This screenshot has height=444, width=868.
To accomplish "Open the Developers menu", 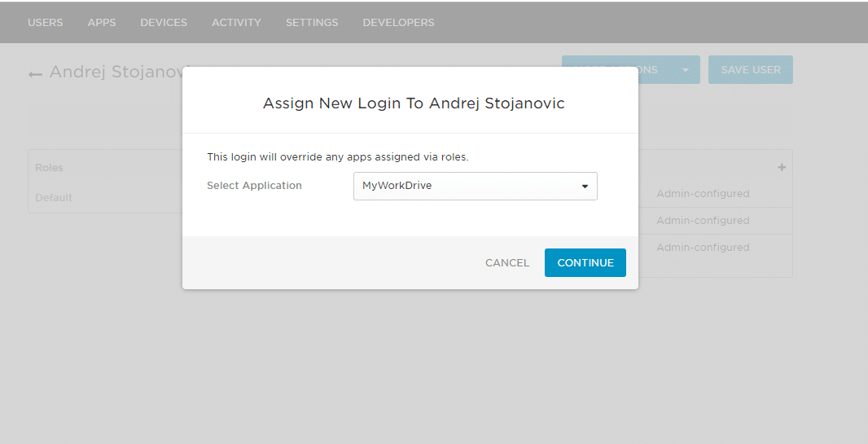I will (398, 23).
